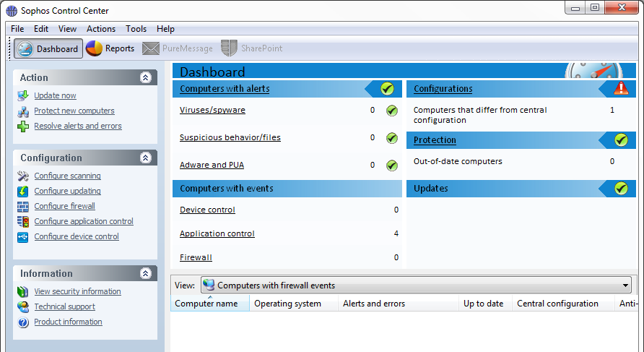Viewport: 644px width, 352px height.
Task: Open the Product information link
Action: (x=68, y=322)
